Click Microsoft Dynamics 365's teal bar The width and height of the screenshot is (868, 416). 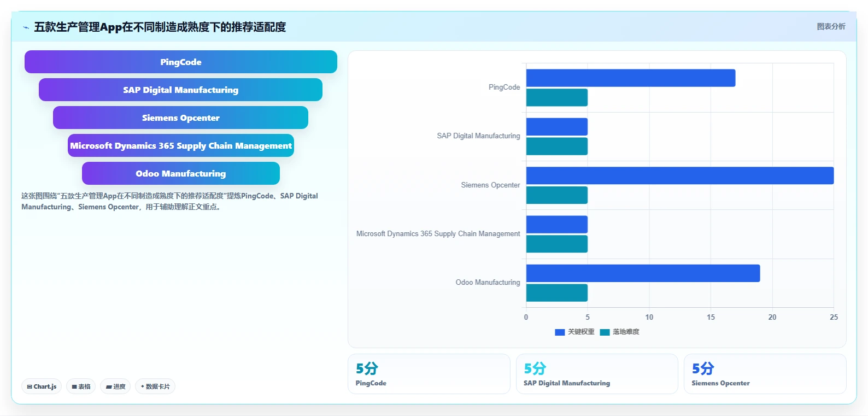pos(557,244)
